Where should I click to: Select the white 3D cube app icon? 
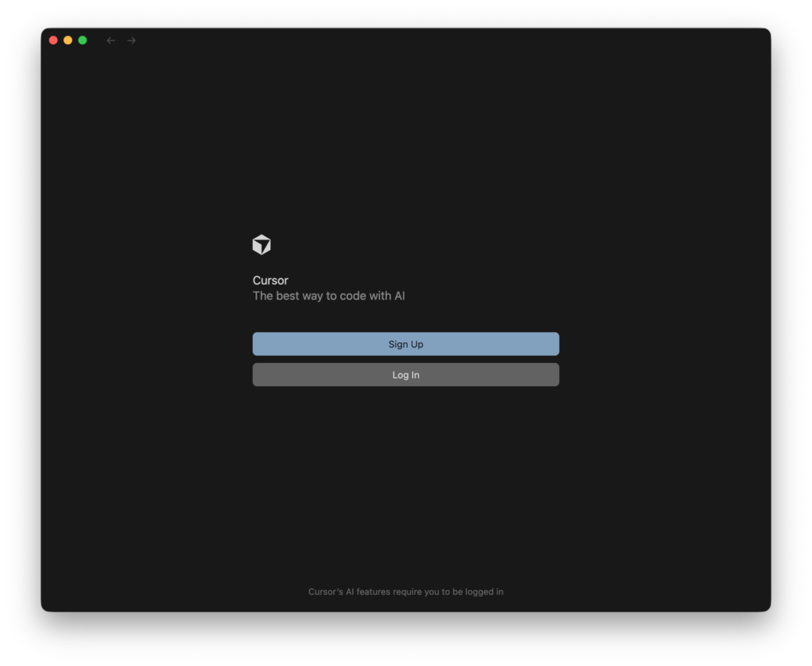coord(262,245)
